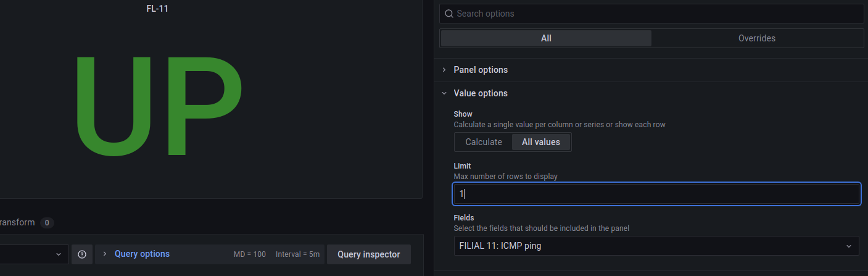Click the Query inspector button

pyautogui.click(x=368, y=254)
